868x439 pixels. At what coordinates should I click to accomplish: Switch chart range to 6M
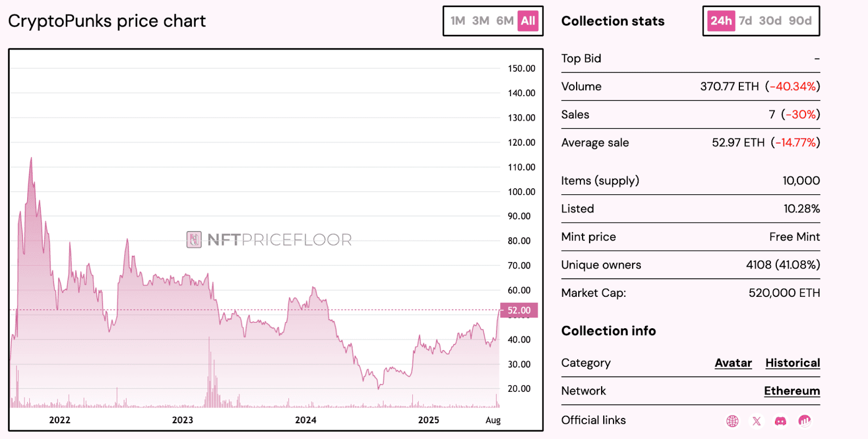[505, 21]
